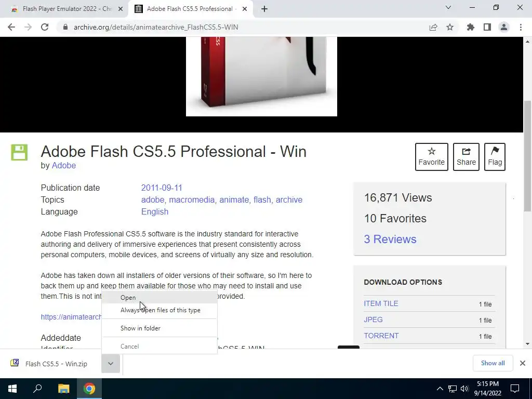This screenshot has height=399, width=532.
Task: Click the Flash CS5.5 box cover image
Action: (261, 76)
